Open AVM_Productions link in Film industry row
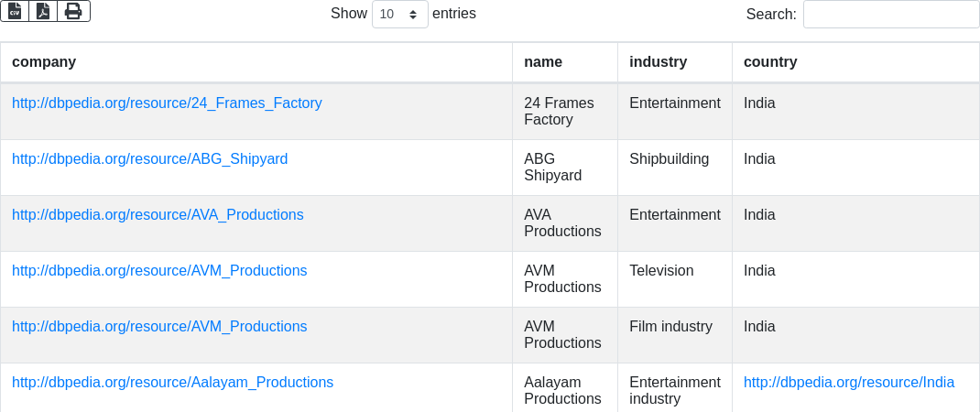This screenshot has height=412, width=980. click(159, 327)
